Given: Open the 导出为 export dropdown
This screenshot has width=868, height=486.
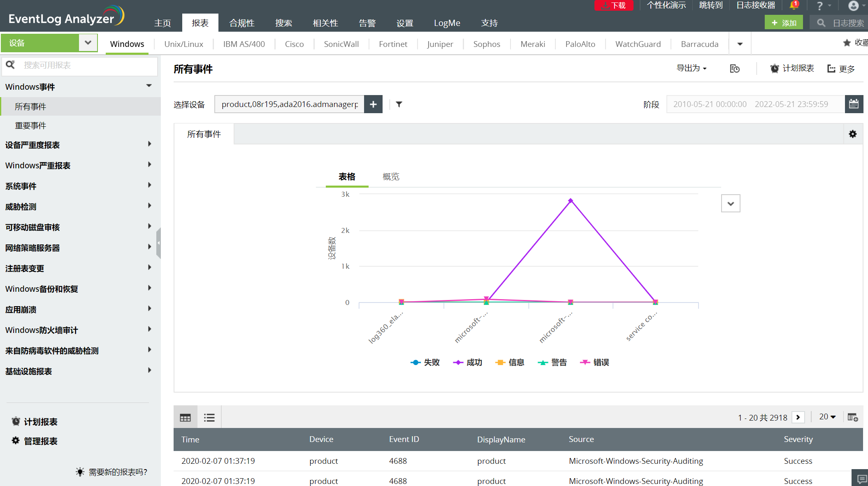Looking at the screenshot, I should tap(691, 68).
